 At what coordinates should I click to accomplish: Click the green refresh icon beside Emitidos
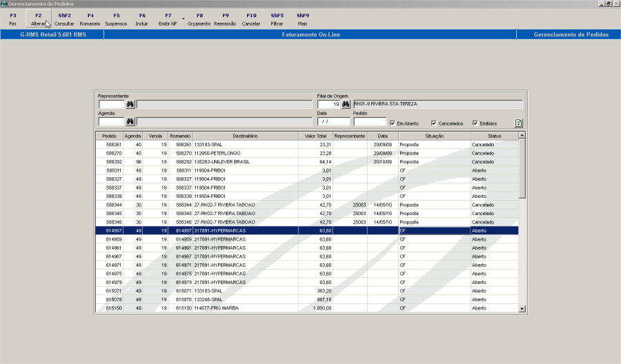pyautogui.click(x=518, y=123)
